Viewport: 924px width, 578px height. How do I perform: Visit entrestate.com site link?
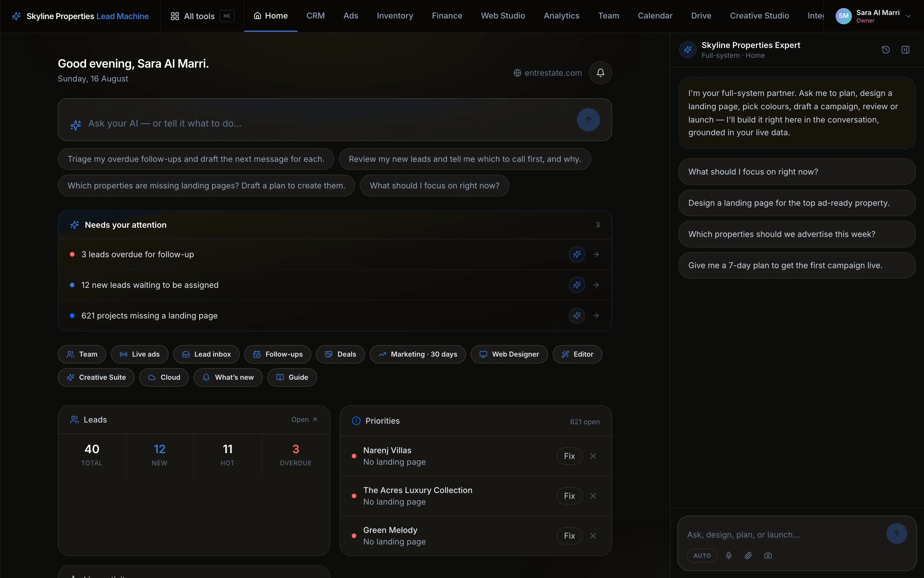(x=547, y=73)
